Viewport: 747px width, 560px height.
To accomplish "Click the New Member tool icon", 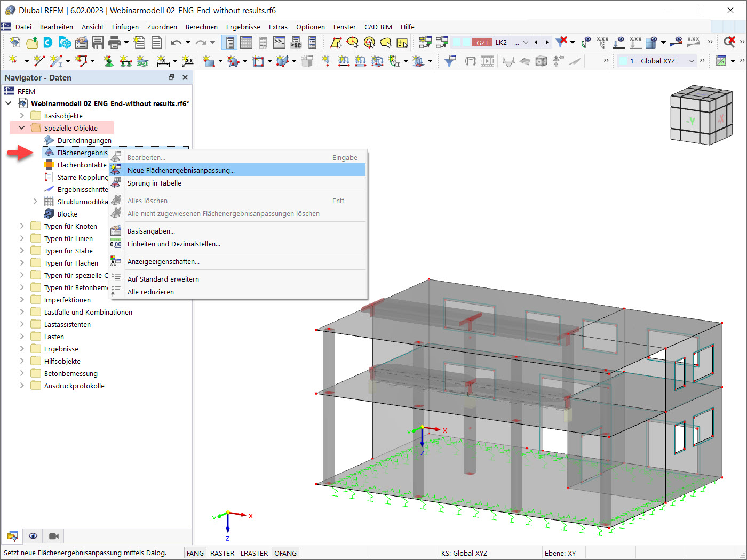I will click(55, 61).
